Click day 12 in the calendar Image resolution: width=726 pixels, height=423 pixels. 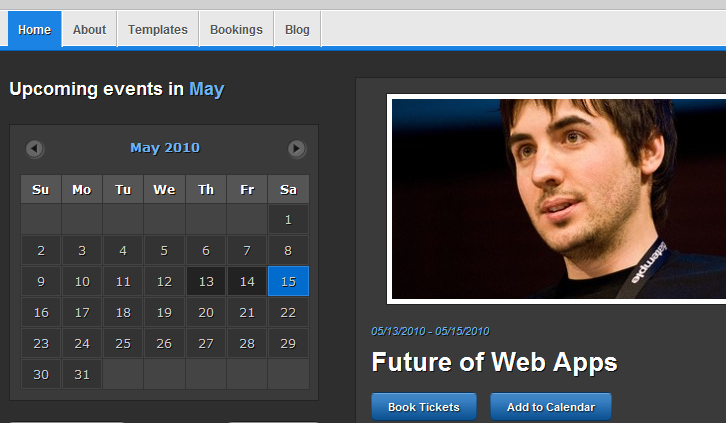(x=164, y=281)
